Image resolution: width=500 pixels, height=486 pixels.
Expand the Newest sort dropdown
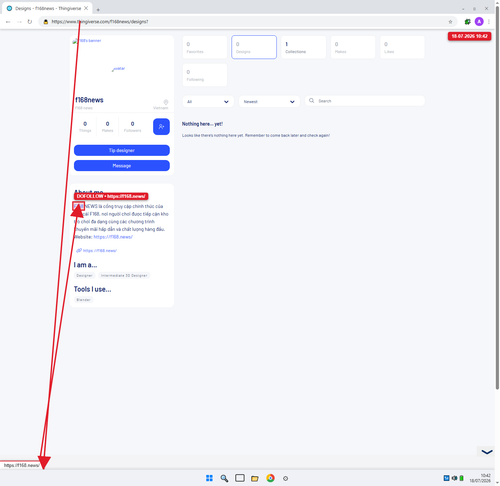(x=269, y=101)
